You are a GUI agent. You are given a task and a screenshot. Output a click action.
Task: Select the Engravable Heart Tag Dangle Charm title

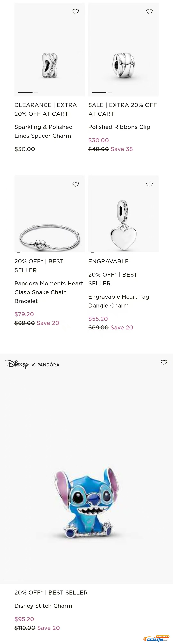click(119, 301)
